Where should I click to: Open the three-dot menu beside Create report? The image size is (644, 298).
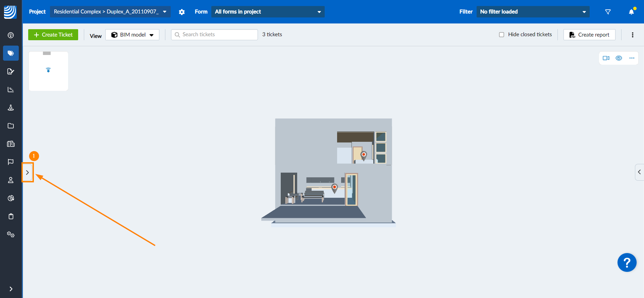(633, 35)
